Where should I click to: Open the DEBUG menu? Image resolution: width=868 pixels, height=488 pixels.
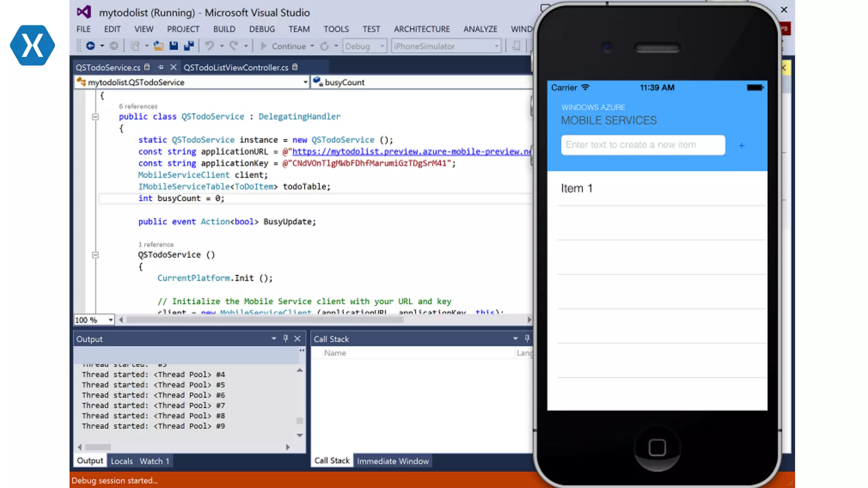pyautogui.click(x=262, y=29)
